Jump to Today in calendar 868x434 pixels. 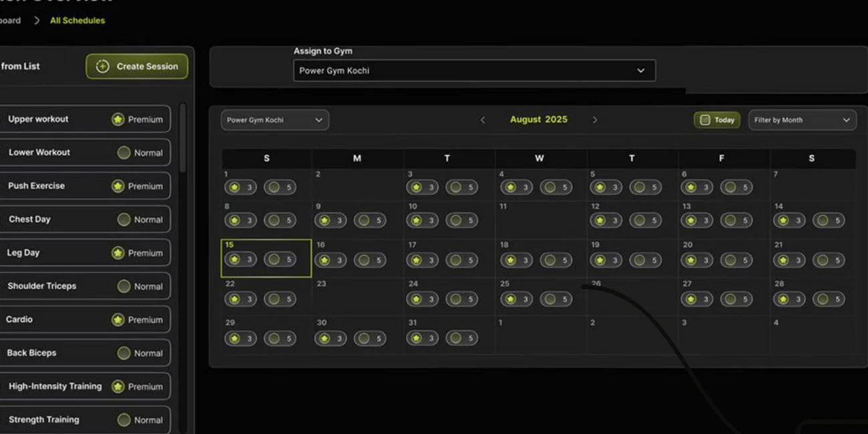pyautogui.click(x=717, y=120)
